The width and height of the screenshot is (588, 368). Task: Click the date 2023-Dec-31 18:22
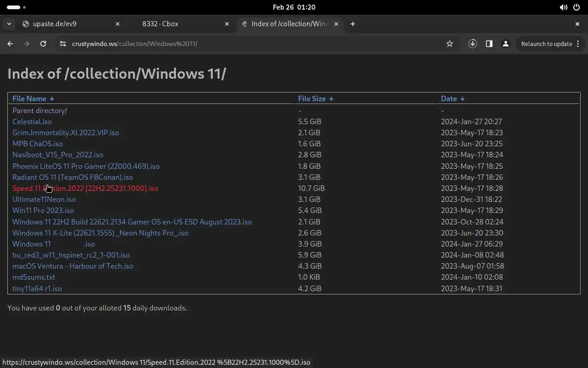tap(471, 199)
